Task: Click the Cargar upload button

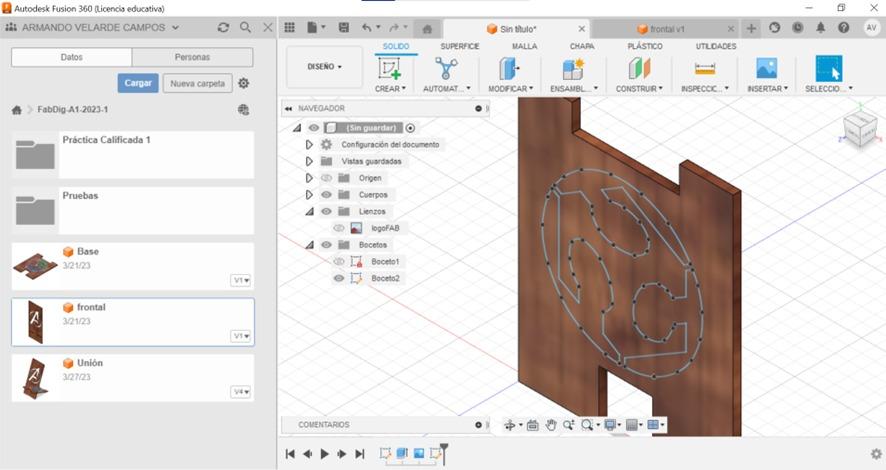Action: coord(138,83)
